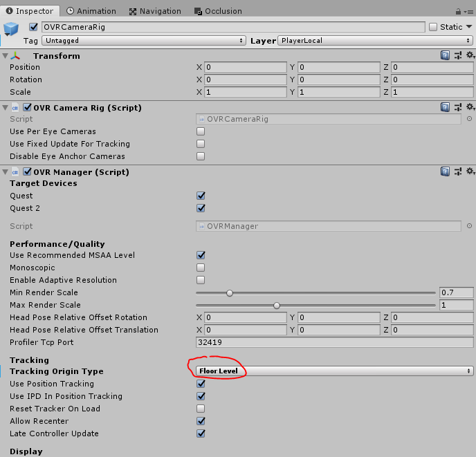476x457 pixels.
Task: Enable Disable Eye Anchor Cameras checkbox
Action: coord(201,156)
